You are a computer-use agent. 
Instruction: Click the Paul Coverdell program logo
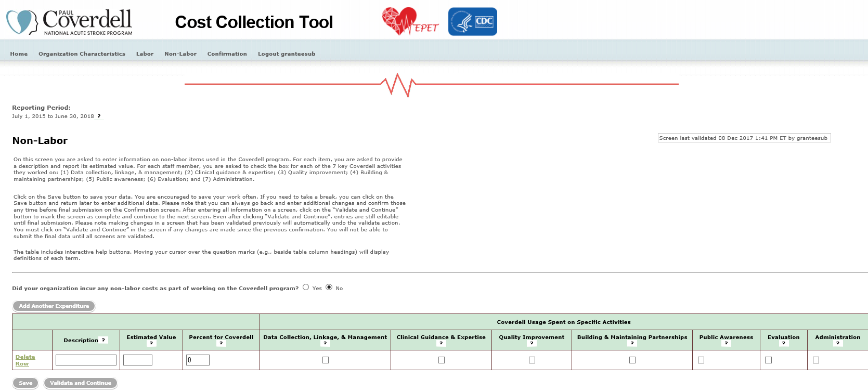69,22
